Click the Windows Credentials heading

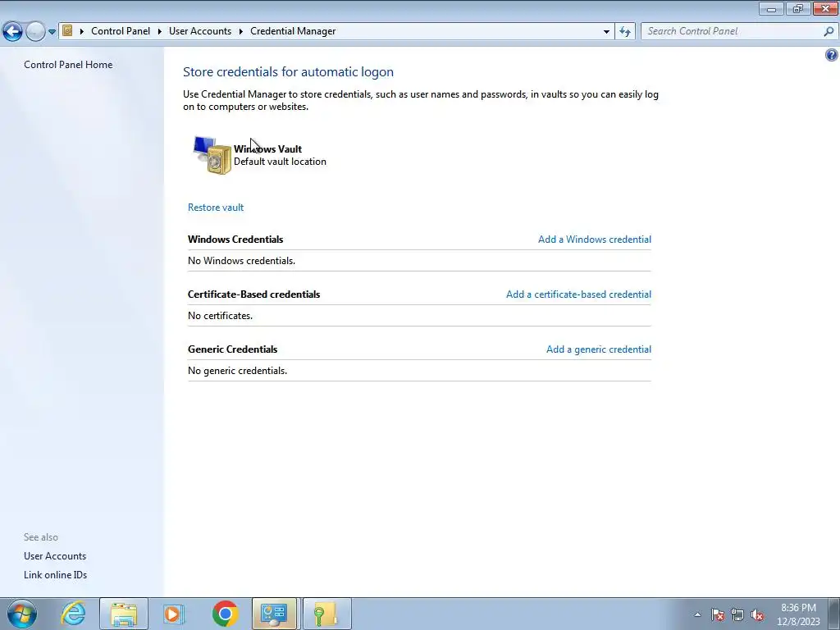pyautogui.click(x=235, y=240)
